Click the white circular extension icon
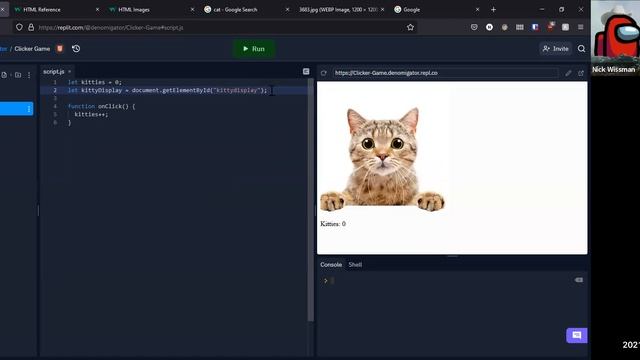This screenshot has width=640, height=360. coord(489,27)
